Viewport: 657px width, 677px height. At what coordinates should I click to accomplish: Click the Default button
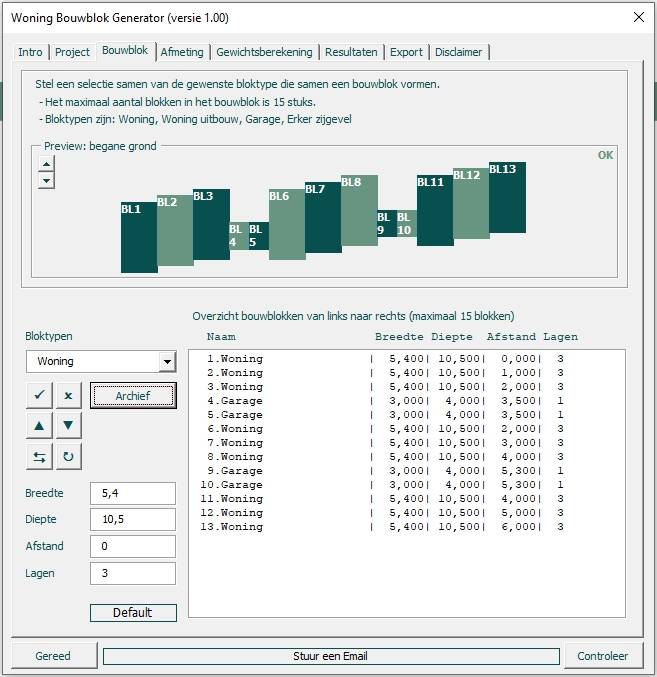133,613
